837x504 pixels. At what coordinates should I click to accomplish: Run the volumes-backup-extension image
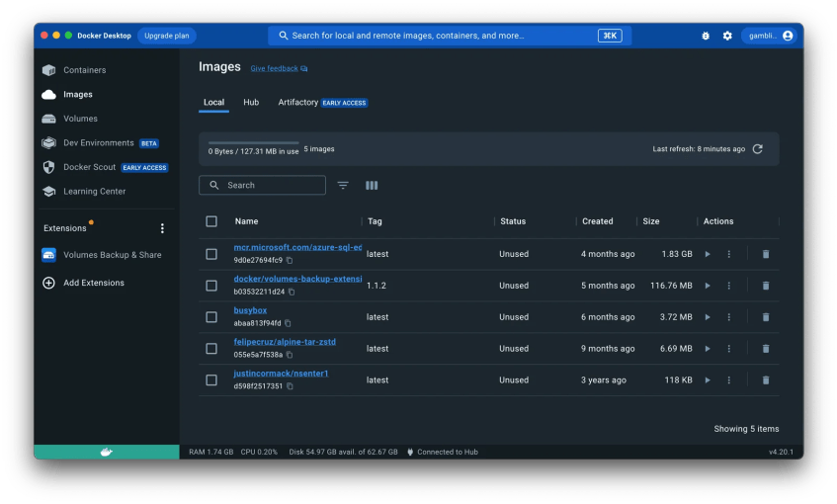708,286
